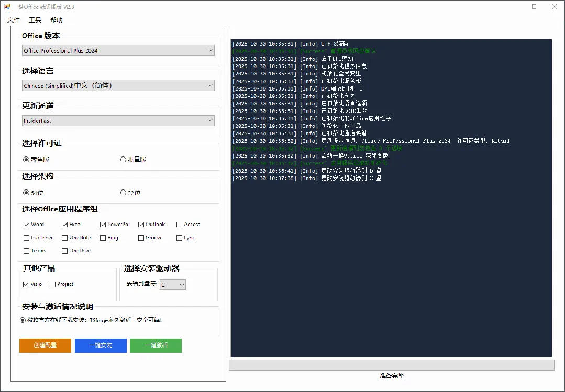Click the 安装到盘符 label

[141, 284]
